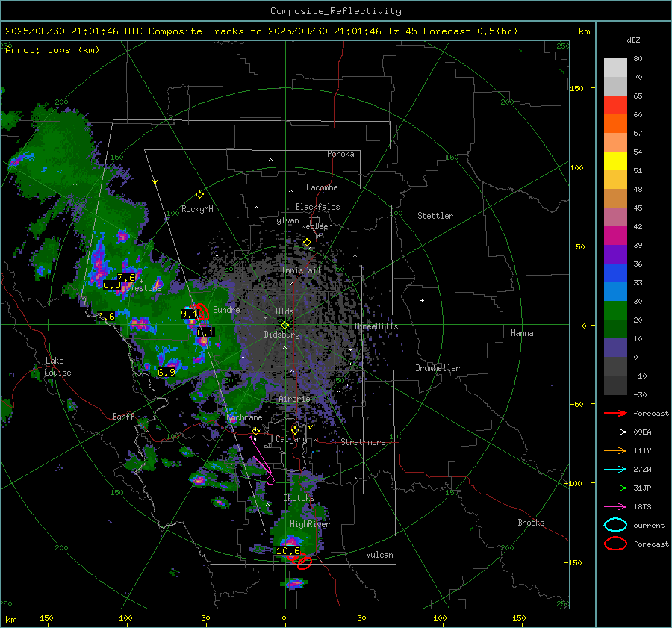Click the yellow diamond marker near RockyMH
Image resolution: width=672 pixels, height=628 pixels.
pyautogui.click(x=199, y=195)
